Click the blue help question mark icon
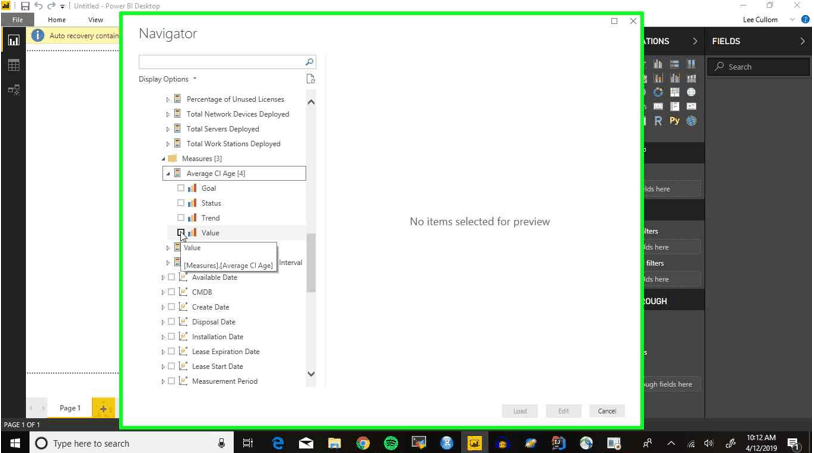Screen dimensions: 814x453 coord(805,20)
